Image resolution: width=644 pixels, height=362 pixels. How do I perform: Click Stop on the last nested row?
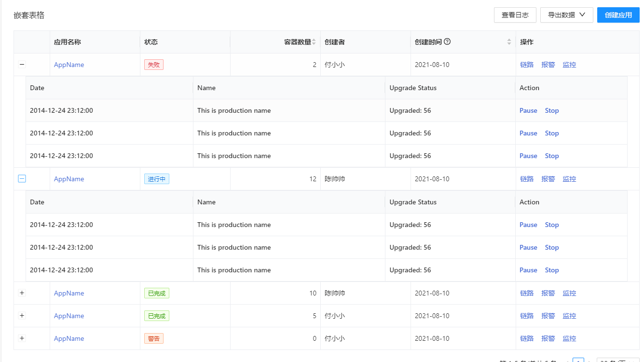(552, 270)
